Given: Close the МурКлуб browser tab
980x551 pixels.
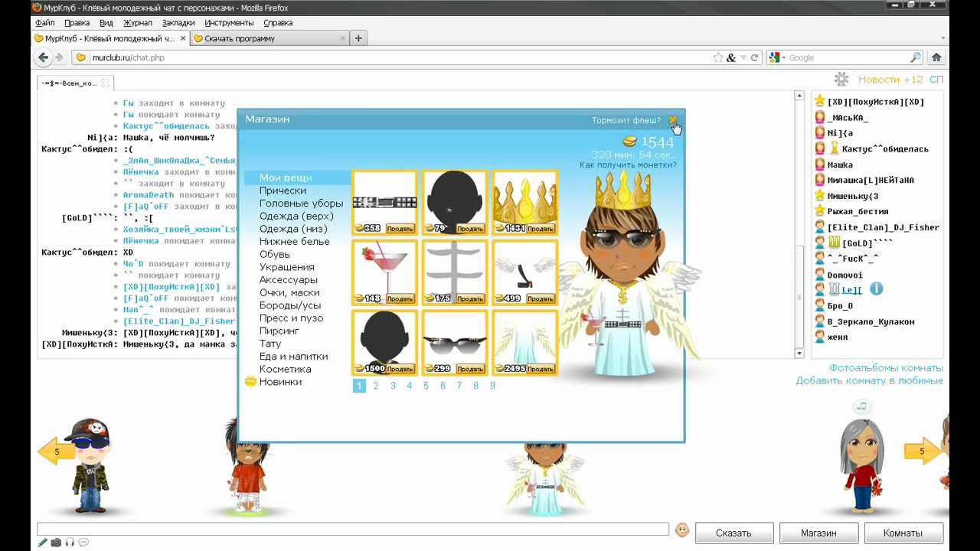Looking at the screenshot, I should coord(183,38).
